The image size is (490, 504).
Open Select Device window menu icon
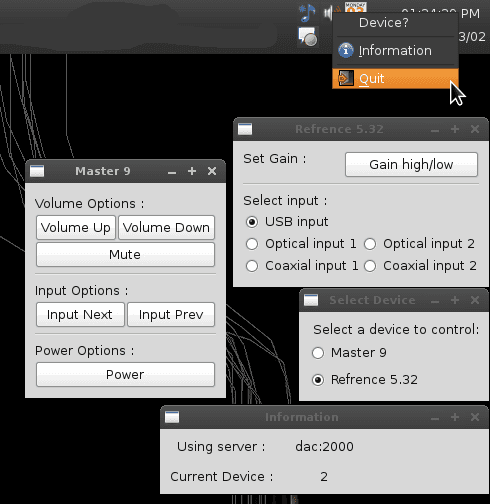click(x=311, y=300)
